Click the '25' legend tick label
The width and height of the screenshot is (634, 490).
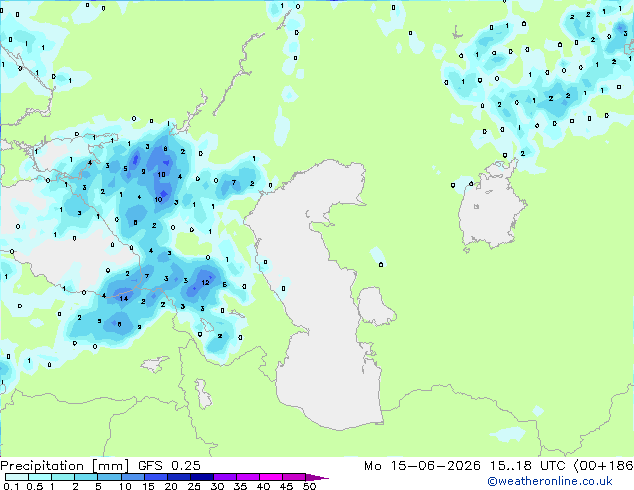194,486
